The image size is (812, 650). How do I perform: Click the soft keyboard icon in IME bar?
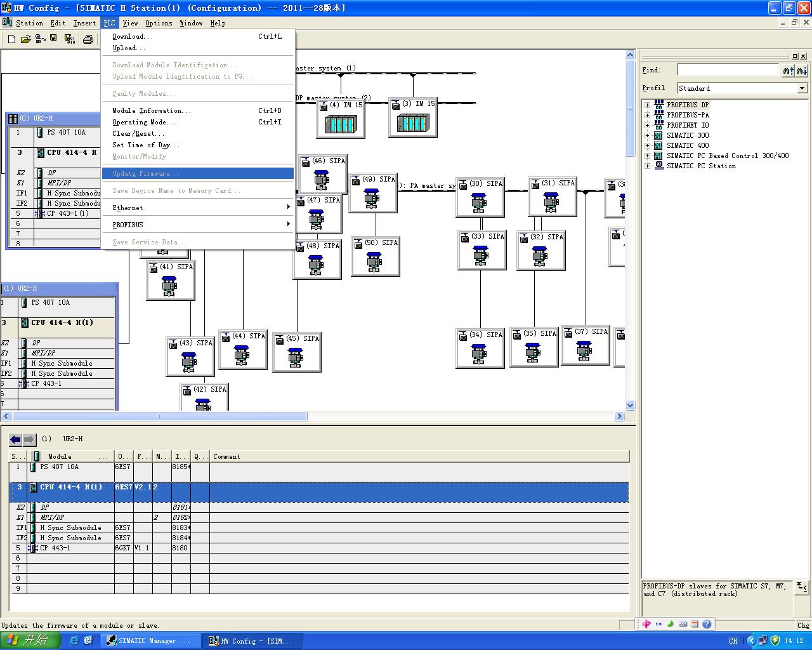point(683,624)
